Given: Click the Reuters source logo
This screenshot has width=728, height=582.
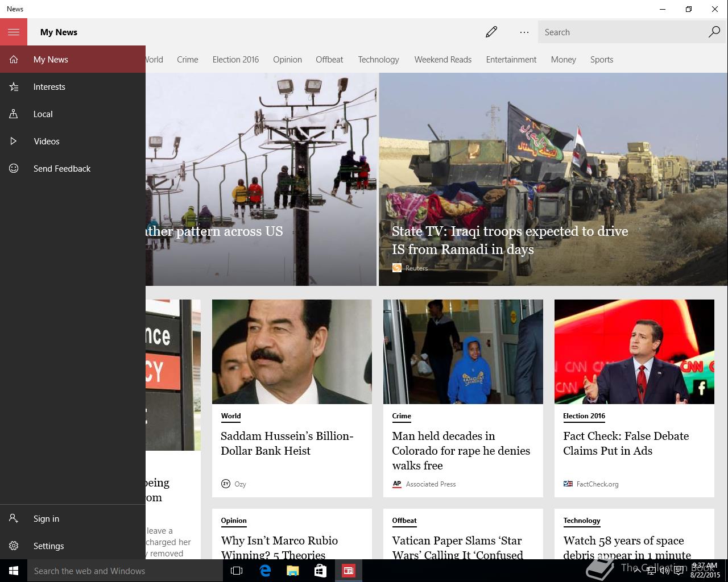Looking at the screenshot, I should click(397, 268).
